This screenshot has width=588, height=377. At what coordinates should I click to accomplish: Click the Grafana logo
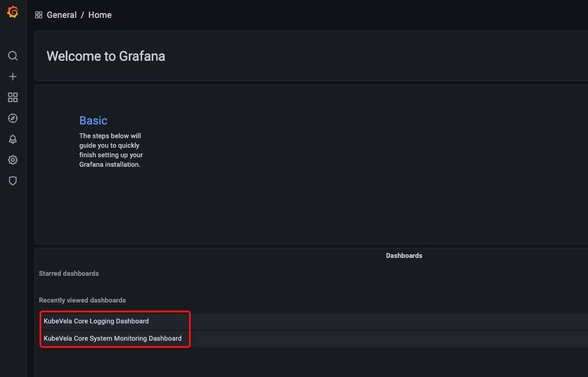click(13, 12)
